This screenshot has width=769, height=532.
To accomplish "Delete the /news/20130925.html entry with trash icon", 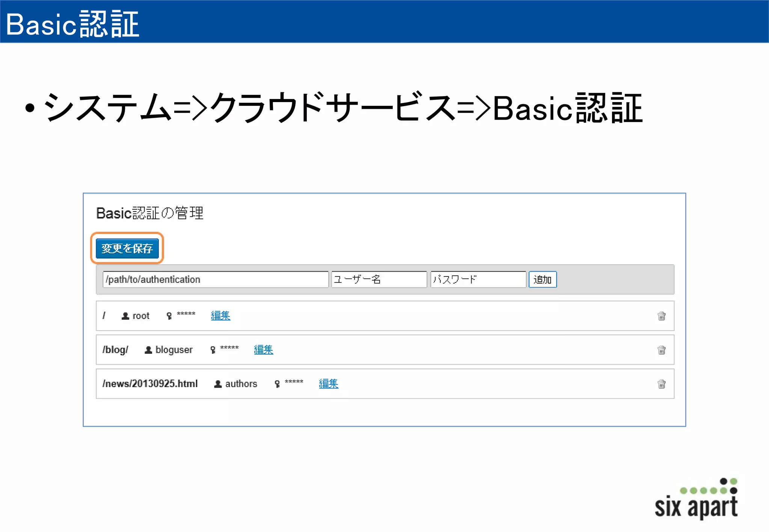I will click(x=662, y=384).
